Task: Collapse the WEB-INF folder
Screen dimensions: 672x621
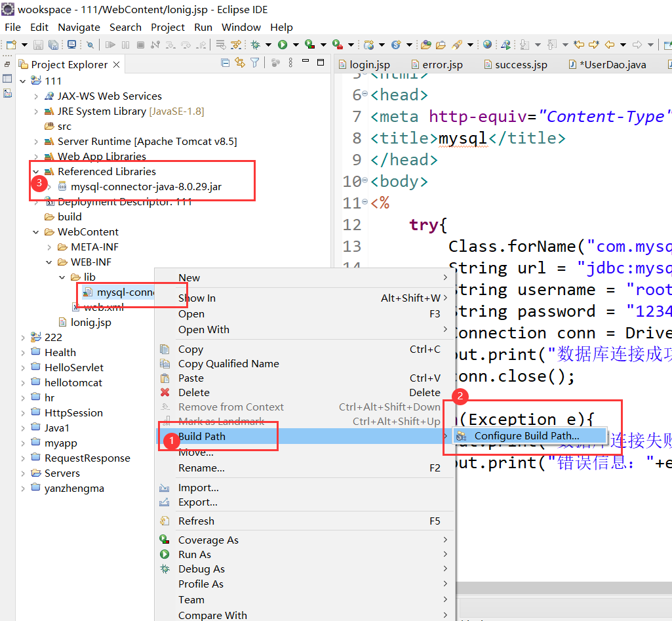Action: (x=49, y=262)
